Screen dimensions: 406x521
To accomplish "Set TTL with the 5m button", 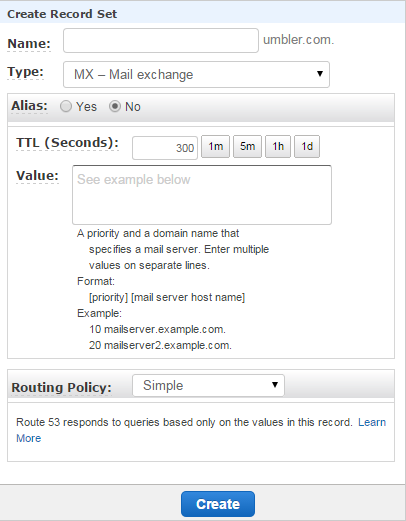I will point(247,146).
